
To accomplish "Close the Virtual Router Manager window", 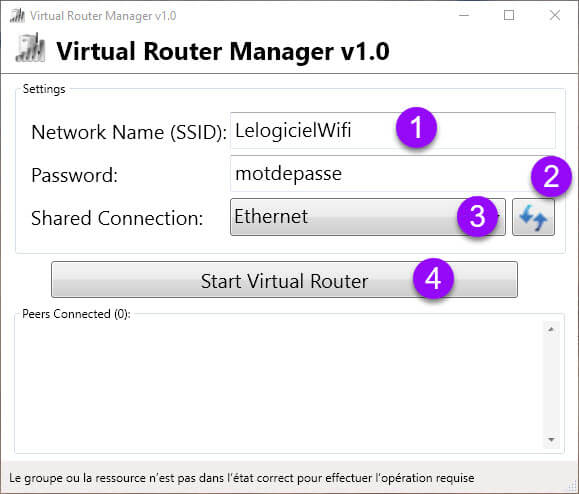I will (555, 16).
